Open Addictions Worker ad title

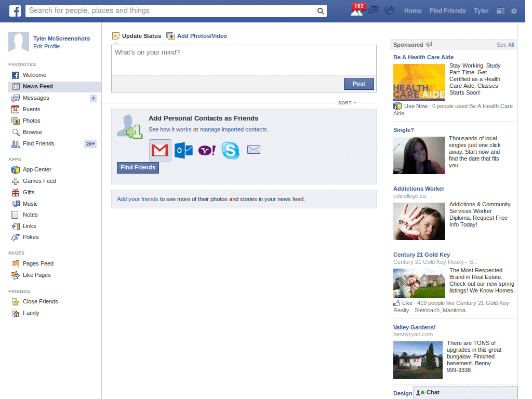419,189
